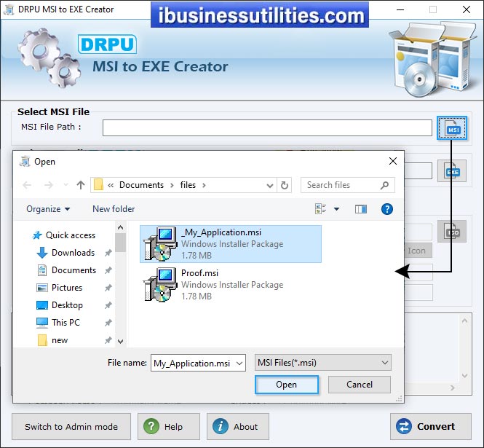This screenshot has height=448, width=484.
Task: Click the pin icon next to Pictures
Action: [108, 288]
